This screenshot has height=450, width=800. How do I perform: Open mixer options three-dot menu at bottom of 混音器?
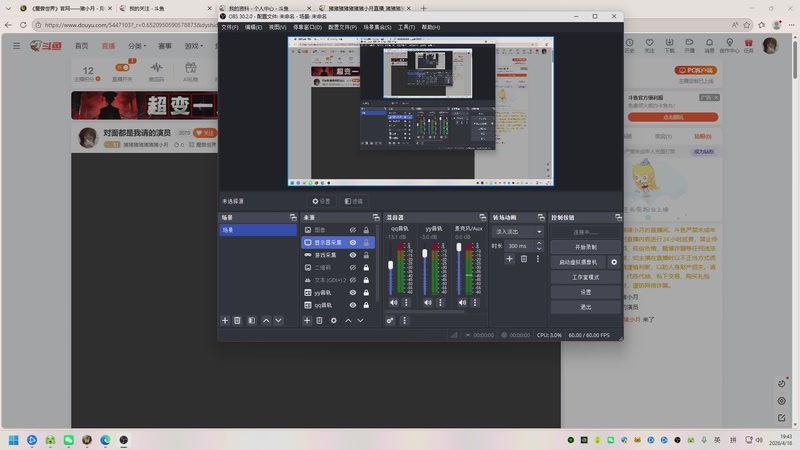(405, 320)
